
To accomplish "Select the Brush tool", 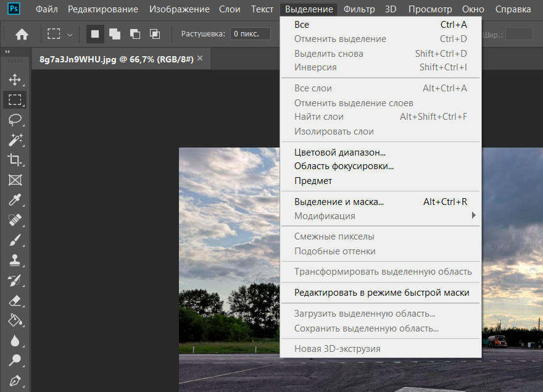I will click(x=15, y=240).
